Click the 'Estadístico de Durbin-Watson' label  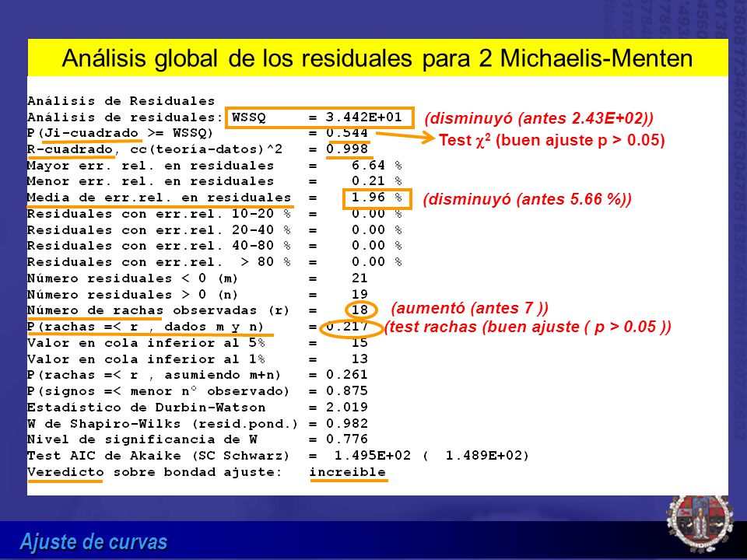[x=146, y=408]
